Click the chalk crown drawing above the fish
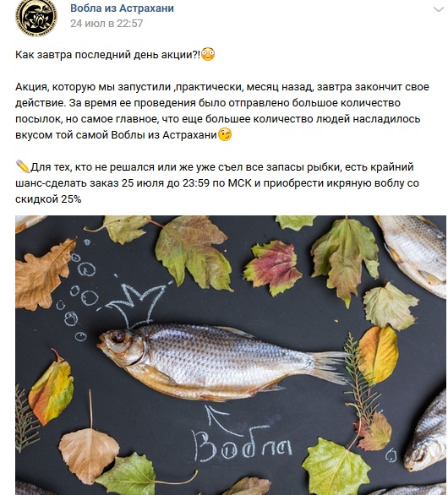This screenshot has width=448, height=495. point(134,303)
